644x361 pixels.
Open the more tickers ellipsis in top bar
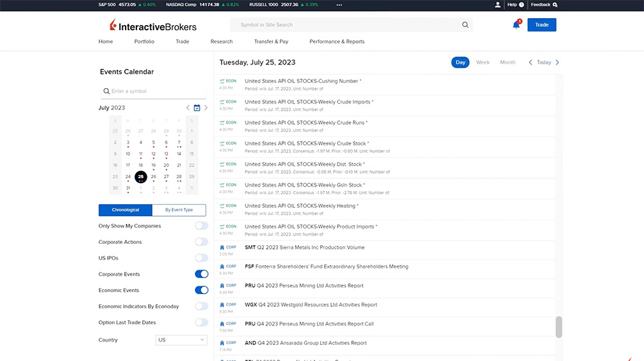(x=339, y=5)
